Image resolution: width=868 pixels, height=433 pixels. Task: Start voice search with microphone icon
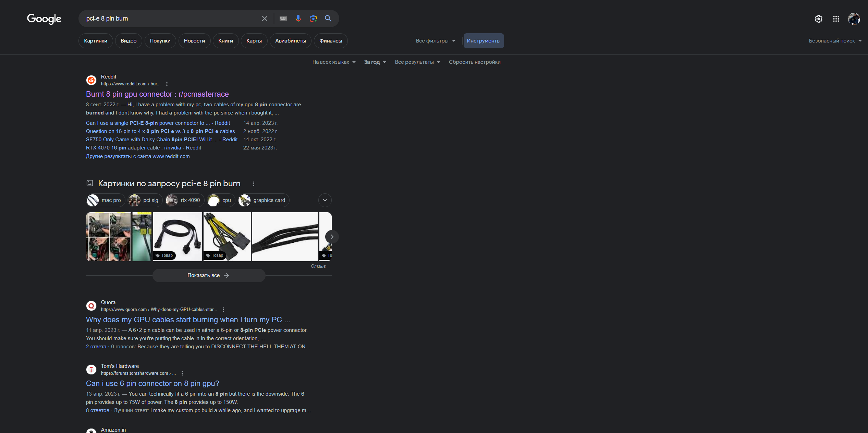point(298,19)
